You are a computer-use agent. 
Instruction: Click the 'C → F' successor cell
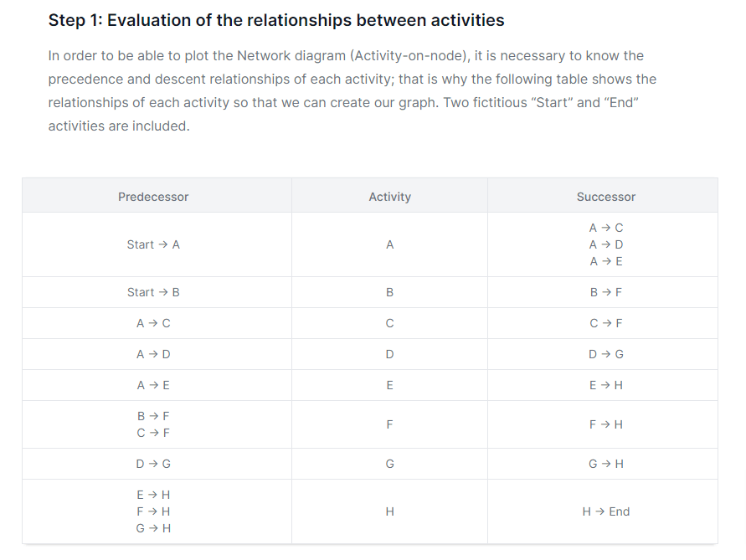point(605,323)
